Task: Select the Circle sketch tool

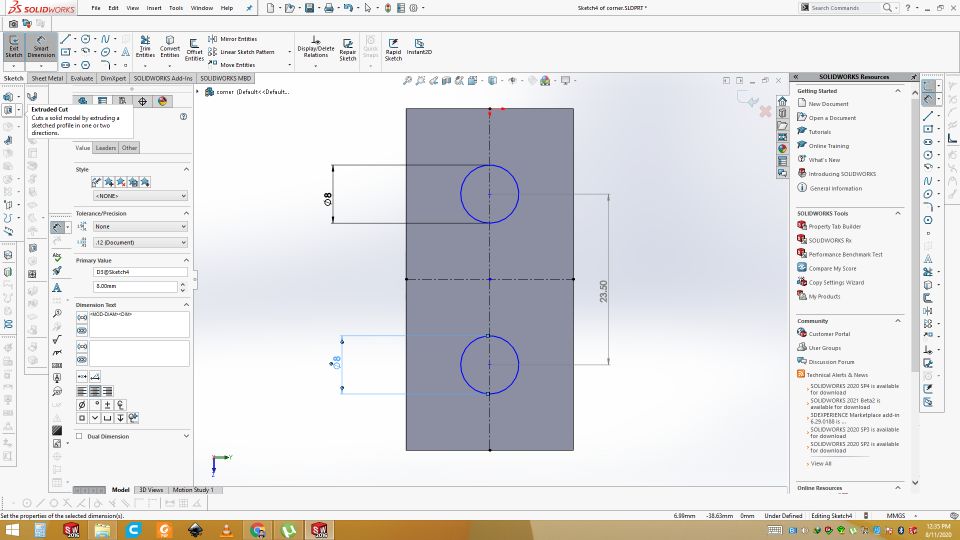Action: click(x=86, y=39)
